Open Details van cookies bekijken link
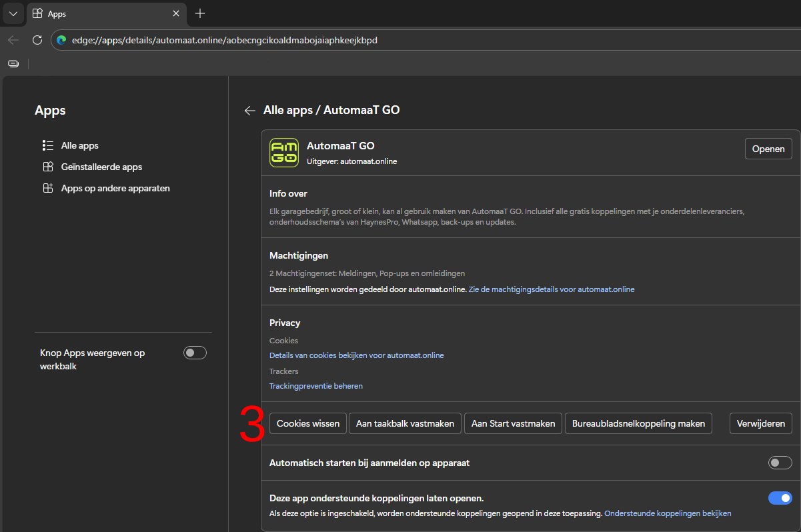 coord(357,355)
